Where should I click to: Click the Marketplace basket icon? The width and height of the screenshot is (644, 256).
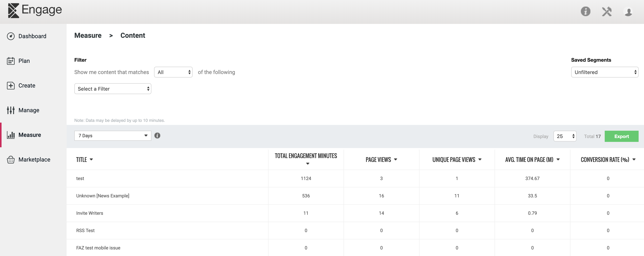pyautogui.click(x=11, y=160)
